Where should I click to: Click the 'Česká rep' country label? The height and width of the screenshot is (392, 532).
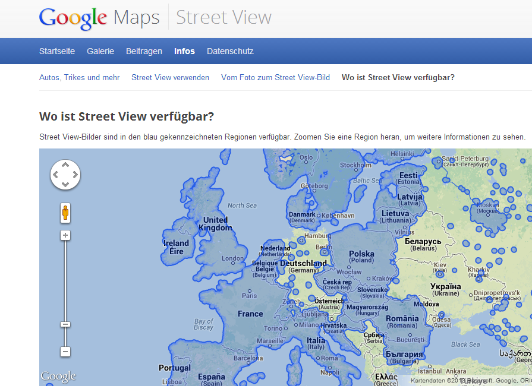[337, 282]
